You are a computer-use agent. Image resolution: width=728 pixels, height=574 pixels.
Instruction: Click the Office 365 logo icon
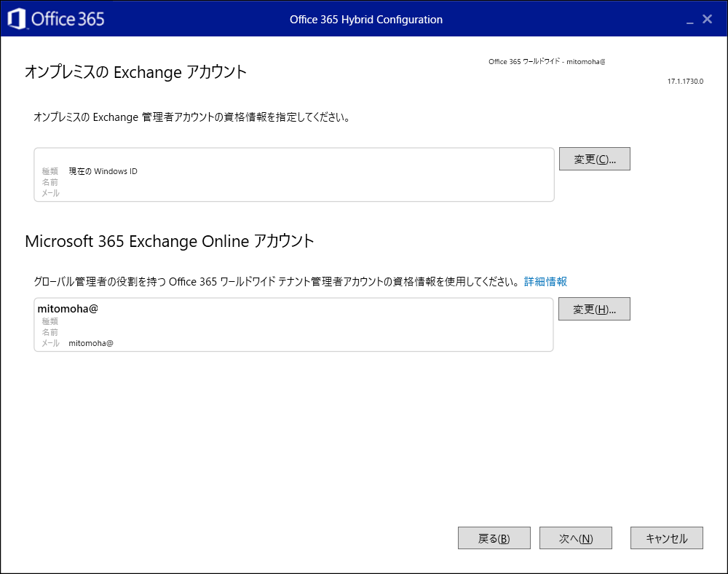(x=17, y=19)
